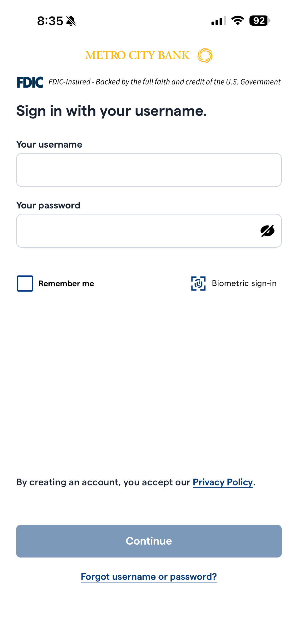Open the Privacy Policy link
Screen dimensions: 298x644
pos(223,482)
